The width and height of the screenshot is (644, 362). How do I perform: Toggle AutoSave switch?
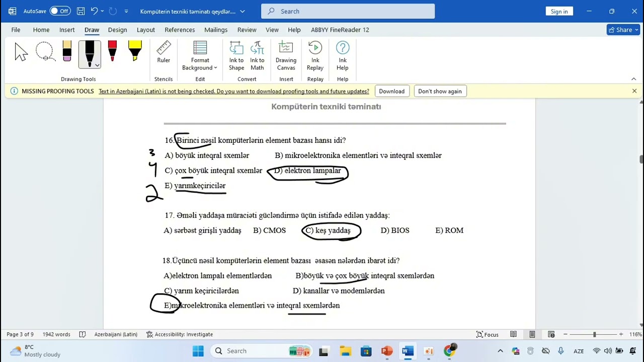tap(60, 11)
